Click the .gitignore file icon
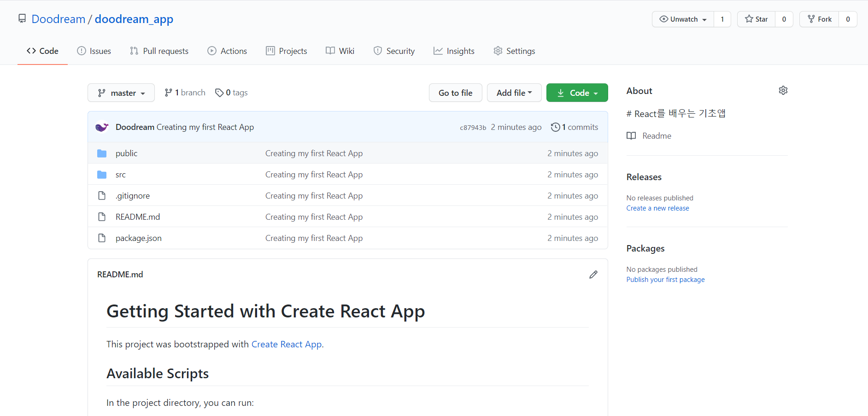 [x=102, y=196]
